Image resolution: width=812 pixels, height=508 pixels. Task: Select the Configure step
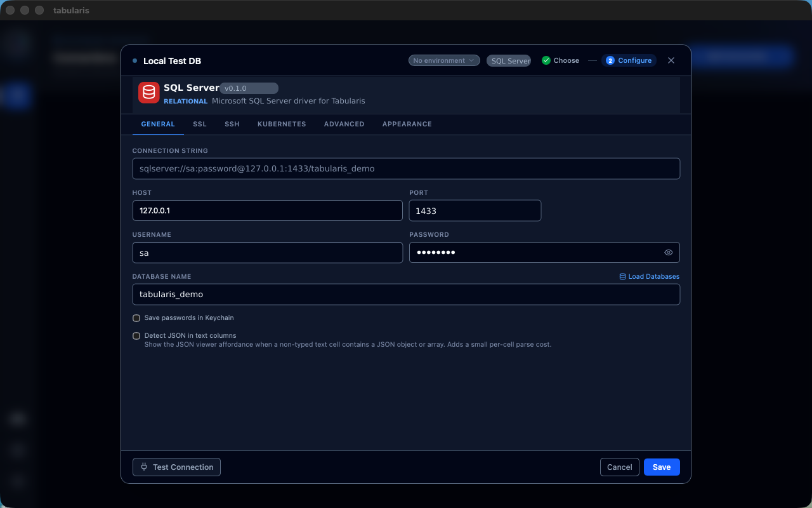point(629,60)
